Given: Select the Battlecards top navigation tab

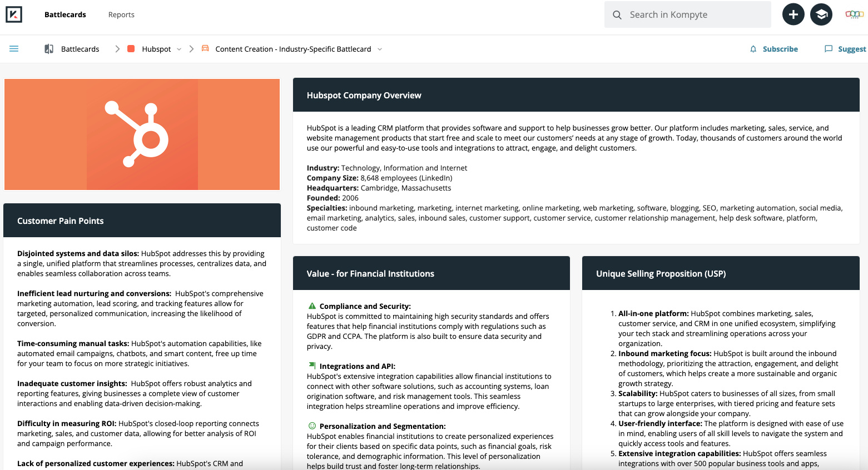Looking at the screenshot, I should 65,14.
